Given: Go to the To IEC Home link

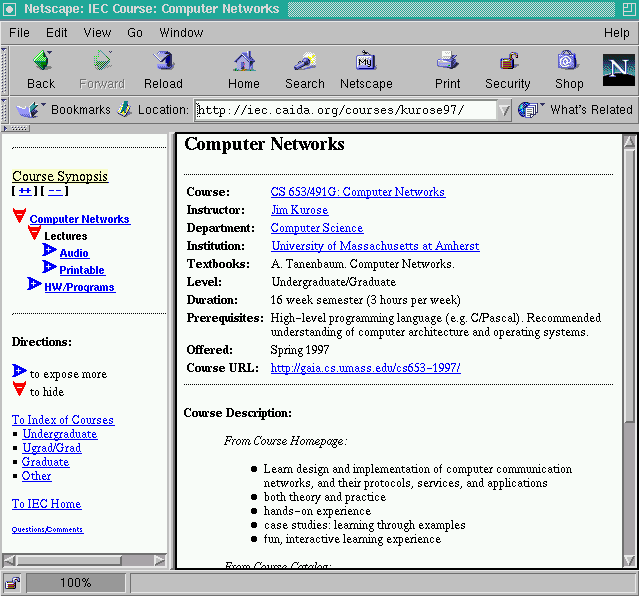Looking at the screenshot, I should point(46,504).
